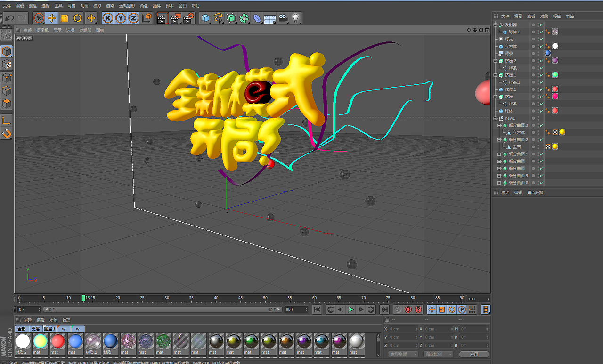603x364 pixels.
Task: Click the pink material tag on 挤压
Action: pos(555,97)
